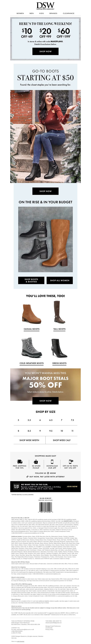
Task: Click the DSW VIP badge icon
Action: 16,486
